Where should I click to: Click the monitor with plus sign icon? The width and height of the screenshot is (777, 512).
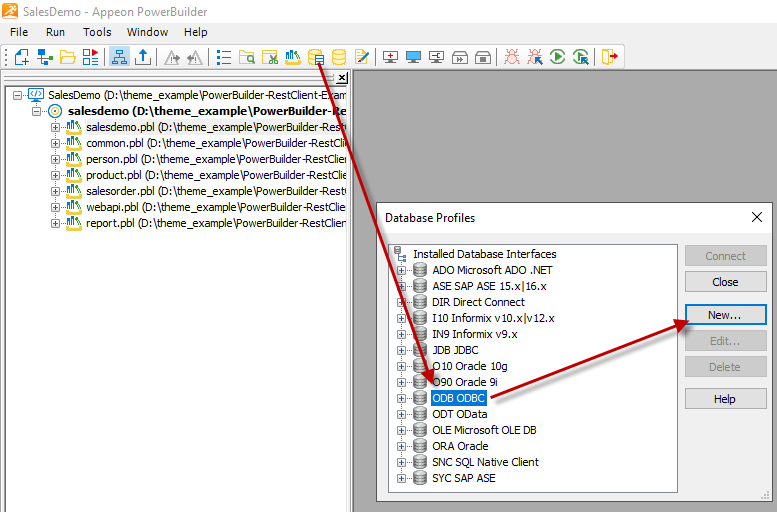[x=390, y=57]
